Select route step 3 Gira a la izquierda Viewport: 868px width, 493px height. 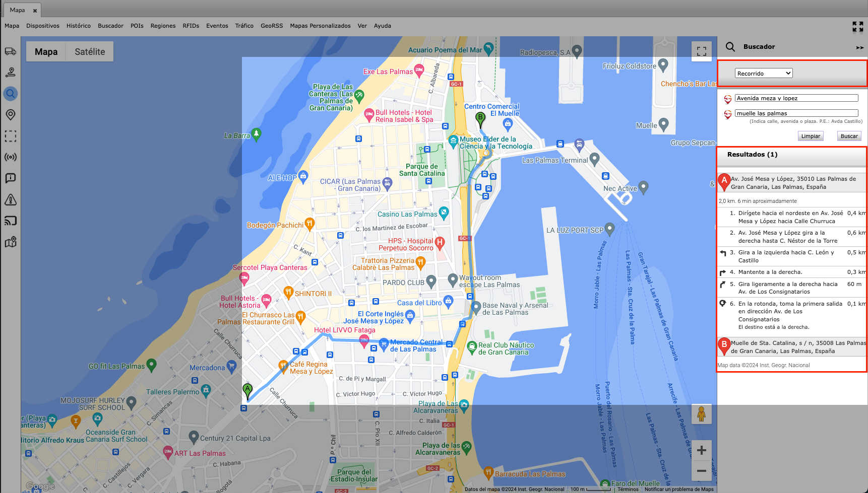792,256
